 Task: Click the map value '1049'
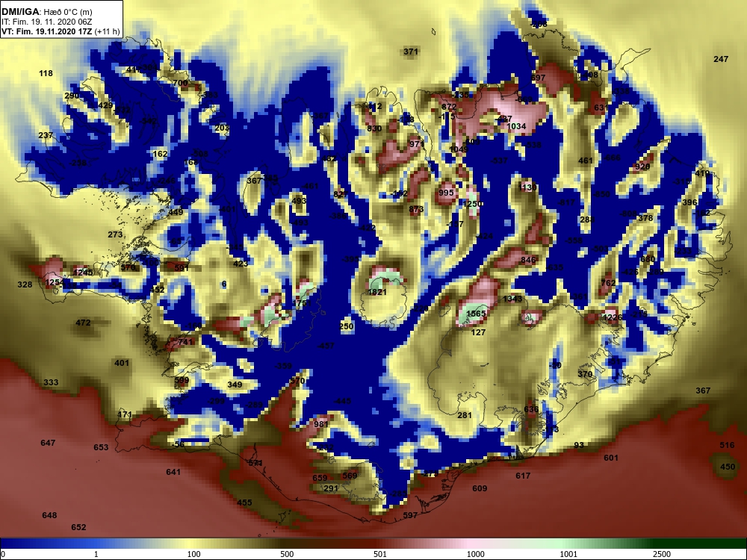(x=459, y=149)
